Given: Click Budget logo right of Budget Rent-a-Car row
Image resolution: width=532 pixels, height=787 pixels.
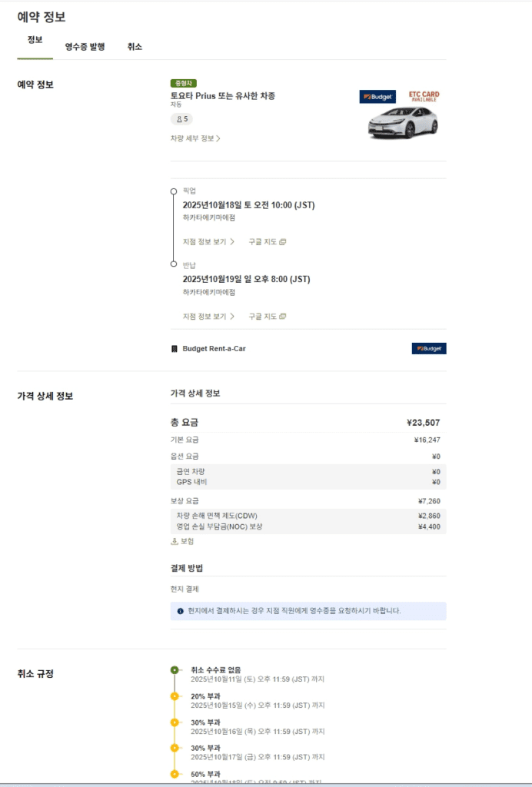Looking at the screenshot, I should [x=429, y=349].
